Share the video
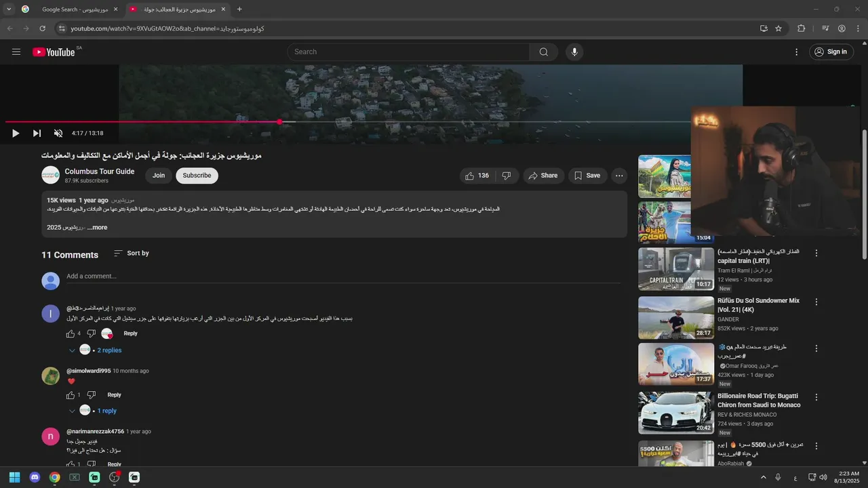868x488 pixels. (543, 176)
